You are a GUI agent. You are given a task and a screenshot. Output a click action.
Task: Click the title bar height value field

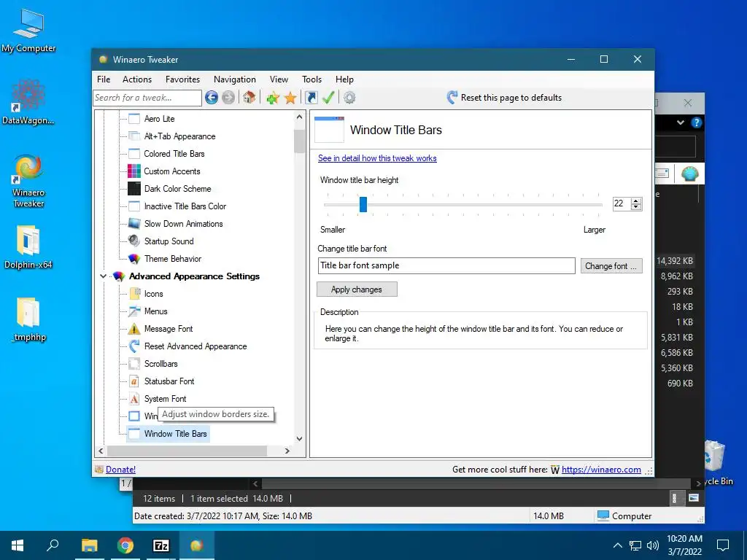[x=622, y=204]
